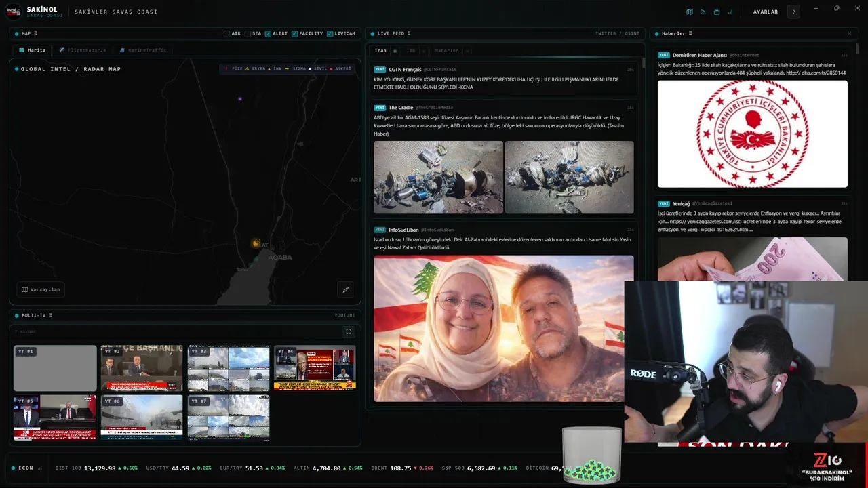Open the question mark help button
The height and width of the screenshot is (488, 868).
click(x=793, y=12)
